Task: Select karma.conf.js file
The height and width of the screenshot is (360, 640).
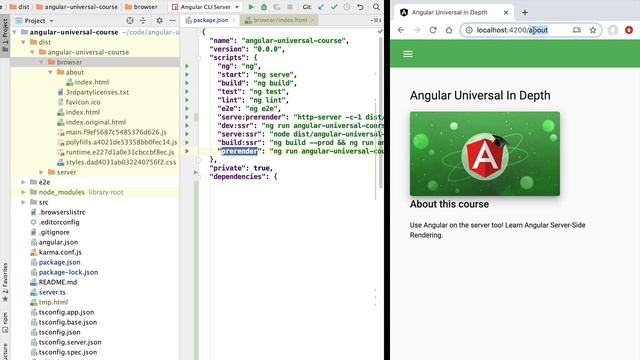Action: pyautogui.click(x=56, y=252)
